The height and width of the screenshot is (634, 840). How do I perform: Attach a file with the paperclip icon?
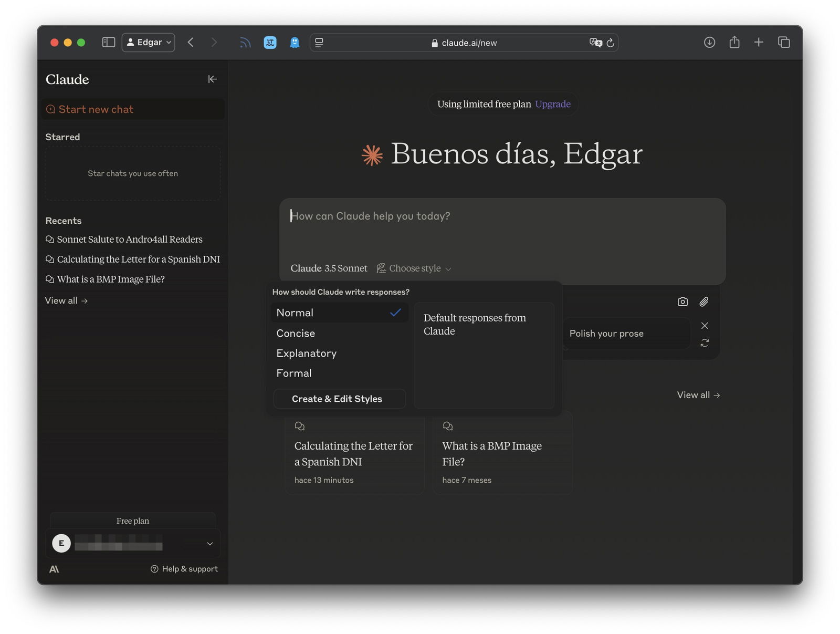pyautogui.click(x=704, y=302)
